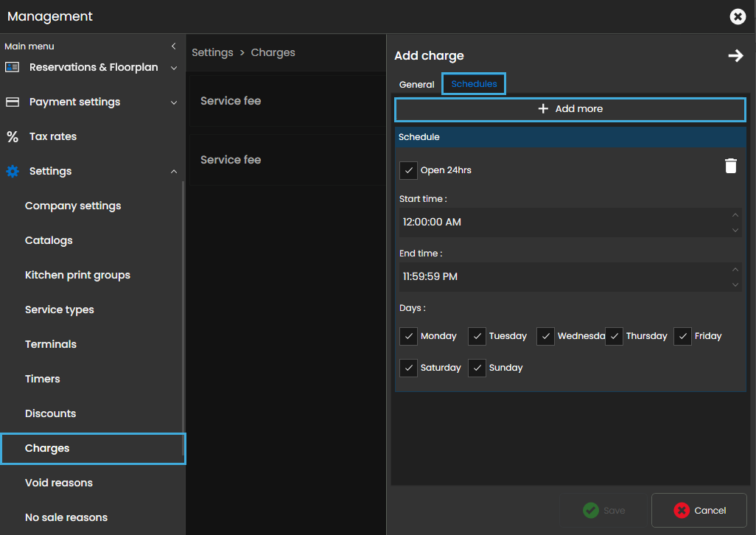Click the right arrow icon beside Add charge
756x535 pixels.
[735, 56]
